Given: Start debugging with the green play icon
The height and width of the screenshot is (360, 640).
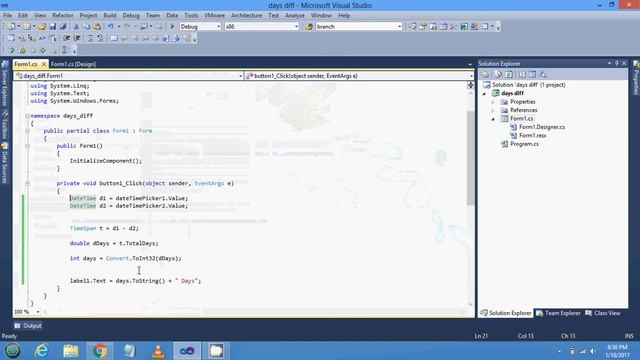Looking at the screenshot, I should (x=172, y=27).
